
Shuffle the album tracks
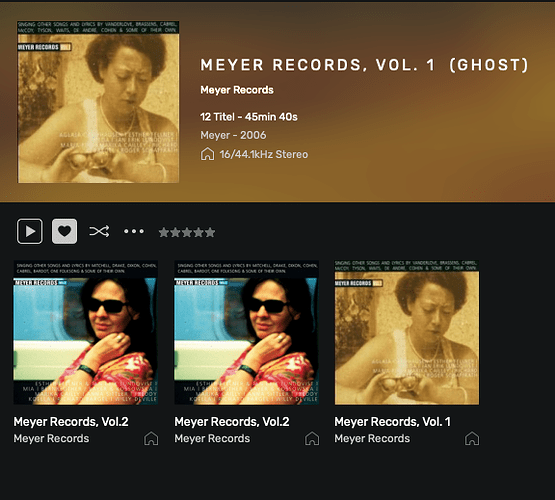point(99,231)
